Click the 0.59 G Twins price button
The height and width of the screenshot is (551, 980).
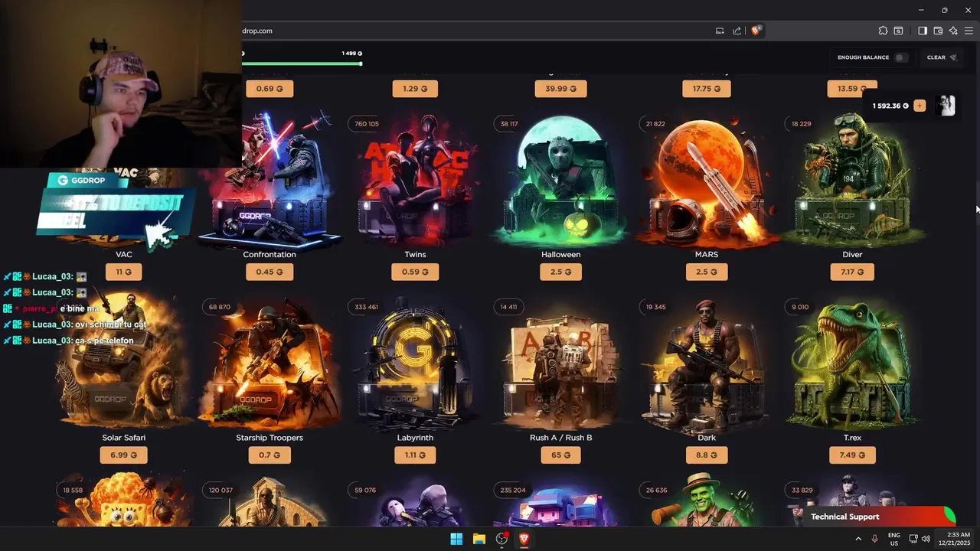tap(415, 272)
